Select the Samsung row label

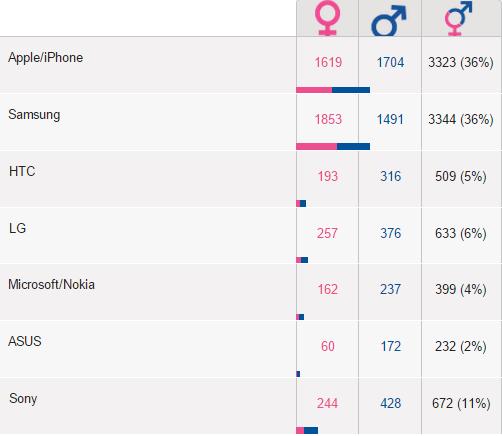coord(34,115)
